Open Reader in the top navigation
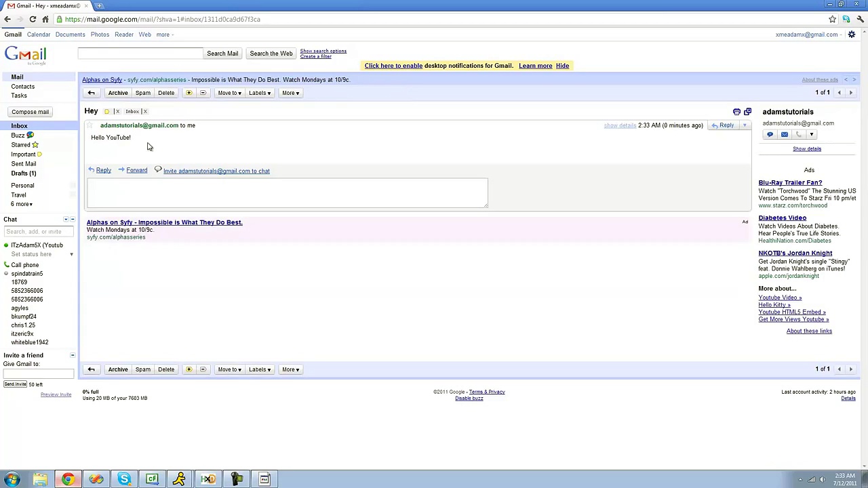Image resolution: width=868 pixels, height=488 pixels. [123, 35]
